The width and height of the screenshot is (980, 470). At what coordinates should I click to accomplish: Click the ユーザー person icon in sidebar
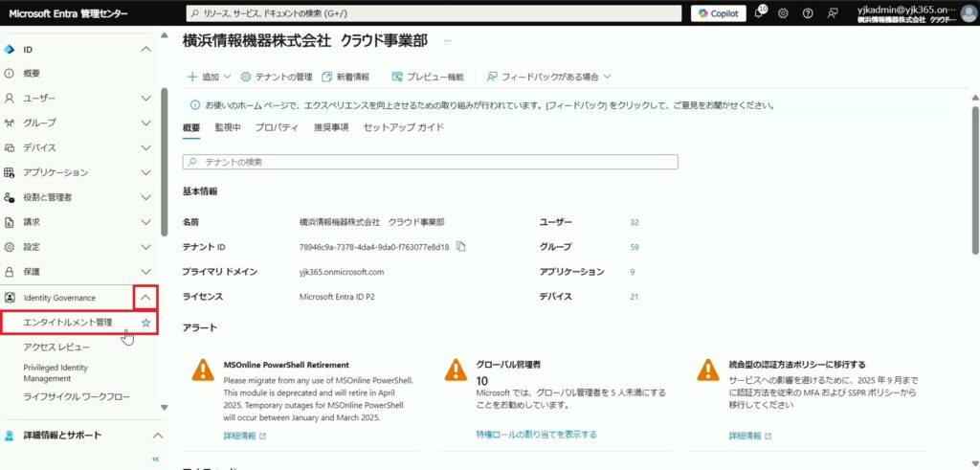click(9, 99)
